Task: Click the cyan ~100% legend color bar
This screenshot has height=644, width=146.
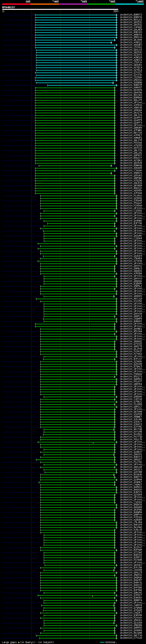Action: click(130, 4)
